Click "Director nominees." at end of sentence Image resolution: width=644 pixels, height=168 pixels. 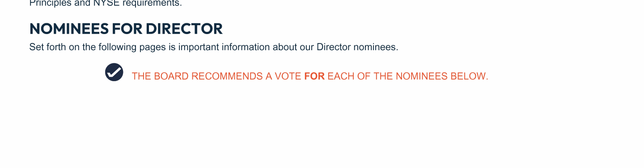(x=357, y=47)
